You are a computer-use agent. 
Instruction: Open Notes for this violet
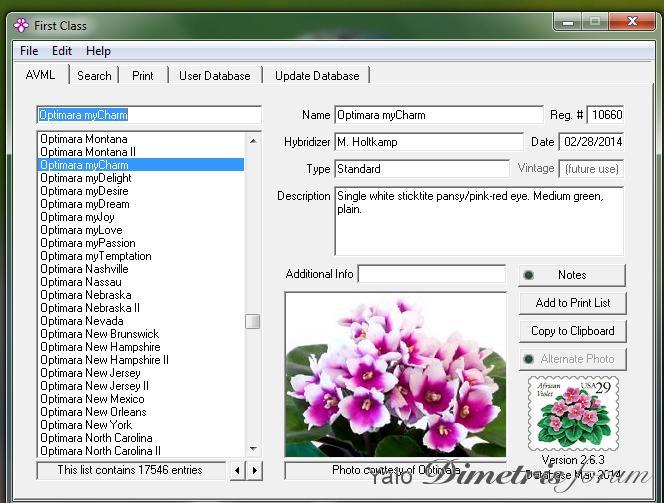pos(572,275)
